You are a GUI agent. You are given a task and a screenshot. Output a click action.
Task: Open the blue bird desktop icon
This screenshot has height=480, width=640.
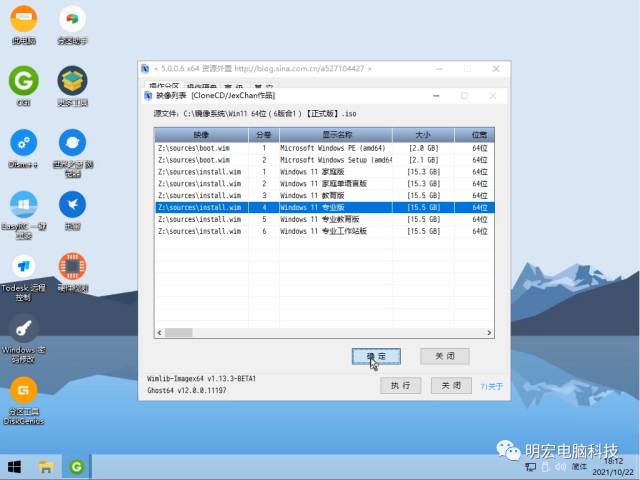[72, 211]
